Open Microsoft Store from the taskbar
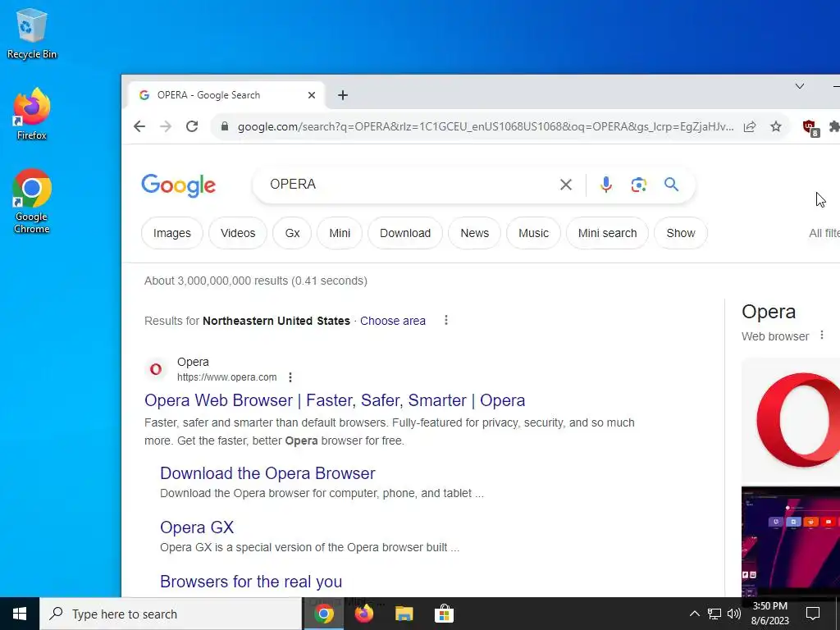840x630 pixels. point(444,614)
